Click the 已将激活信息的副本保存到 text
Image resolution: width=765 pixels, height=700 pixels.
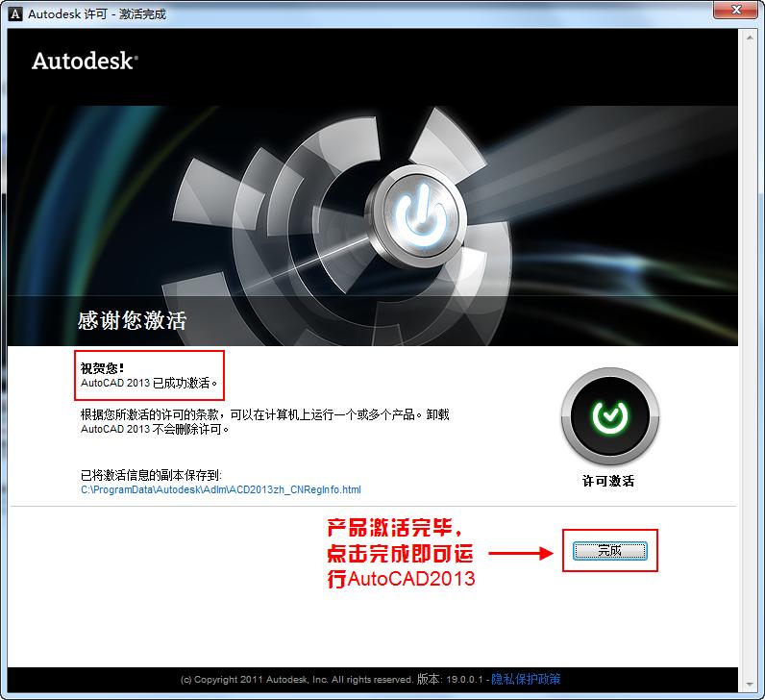[151, 475]
